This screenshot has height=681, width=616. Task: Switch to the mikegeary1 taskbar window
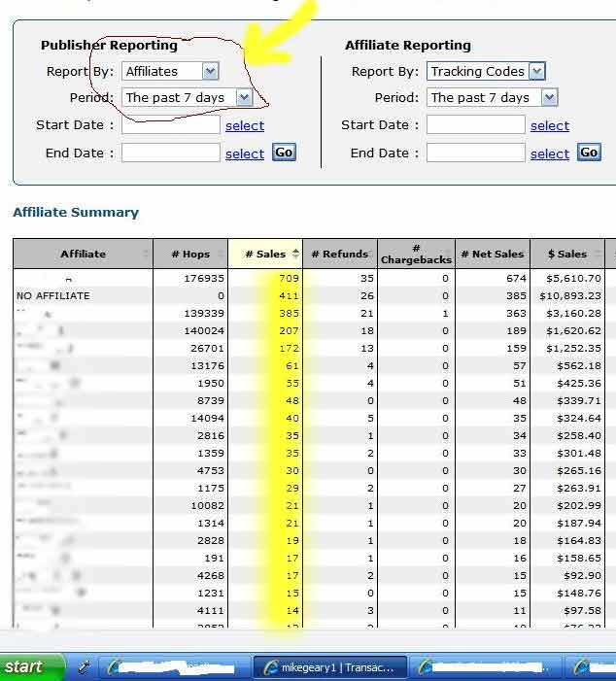(330, 667)
